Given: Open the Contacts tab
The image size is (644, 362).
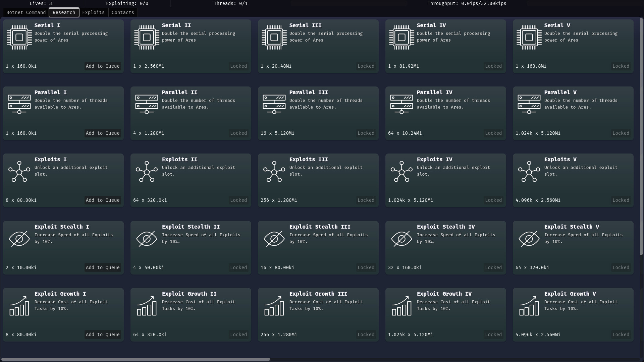Looking at the screenshot, I should click(123, 12).
